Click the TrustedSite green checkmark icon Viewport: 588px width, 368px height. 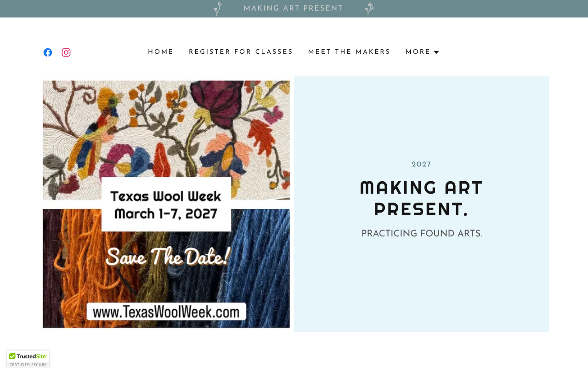click(x=12, y=356)
